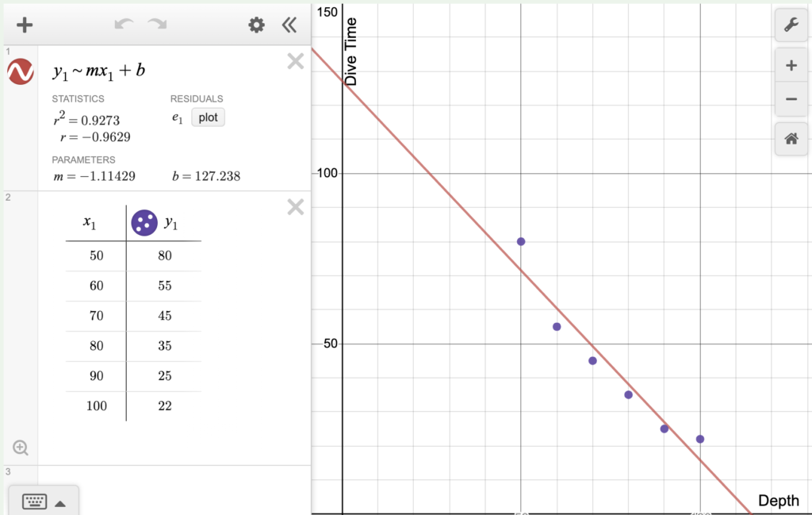The width and height of the screenshot is (812, 515).
Task: Select table cell with x value 80
Action: click(x=96, y=345)
